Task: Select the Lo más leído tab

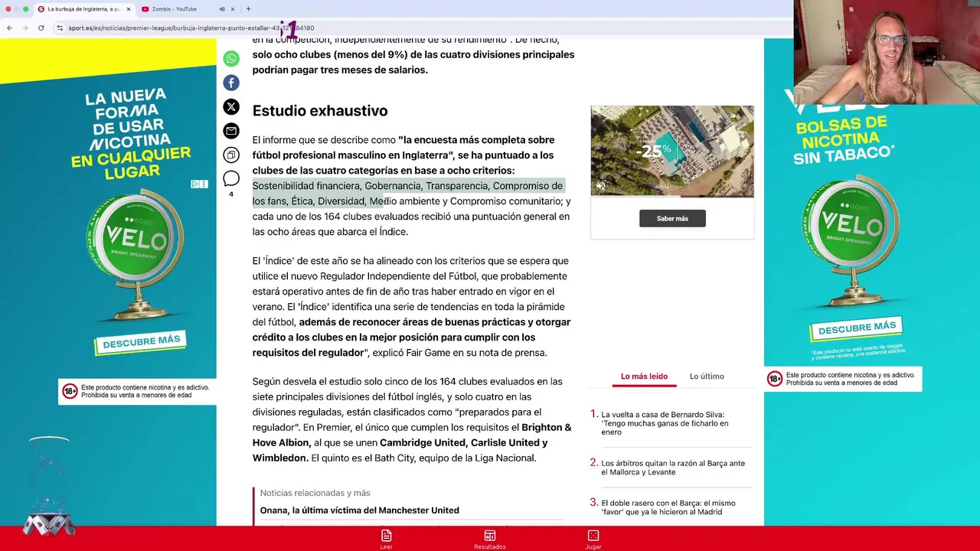Action: click(x=644, y=377)
